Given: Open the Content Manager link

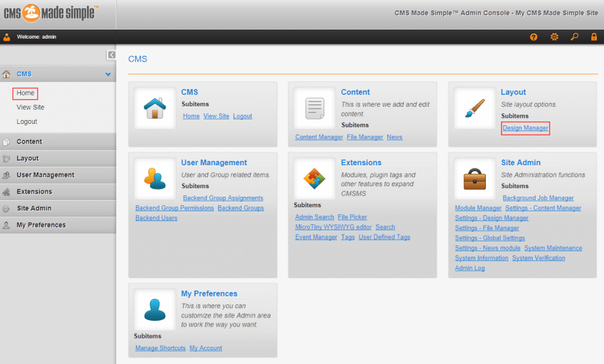Looking at the screenshot, I should tap(319, 137).
